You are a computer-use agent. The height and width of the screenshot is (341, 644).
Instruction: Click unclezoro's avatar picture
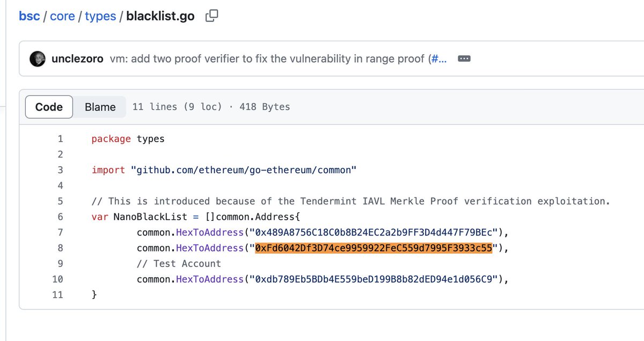[x=38, y=59]
